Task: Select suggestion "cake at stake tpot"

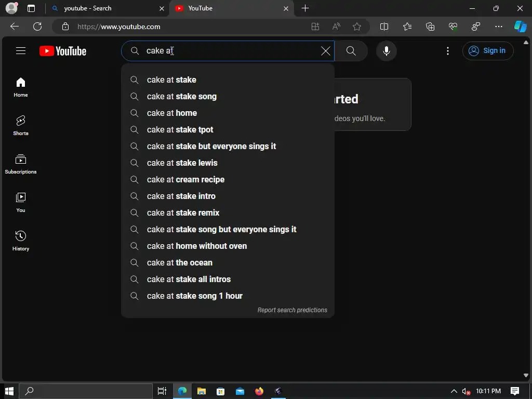Action: pyautogui.click(x=228, y=129)
